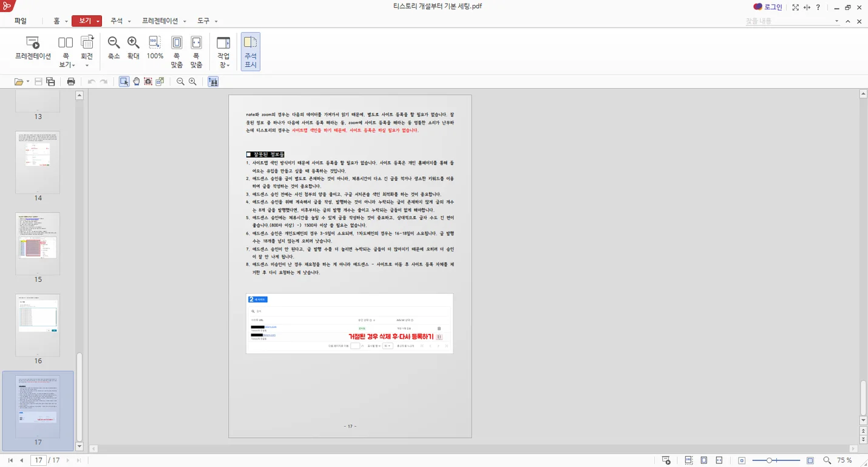Click thumbnail panel scroll up arrow
This screenshot has height=467, width=868.
point(80,95)
